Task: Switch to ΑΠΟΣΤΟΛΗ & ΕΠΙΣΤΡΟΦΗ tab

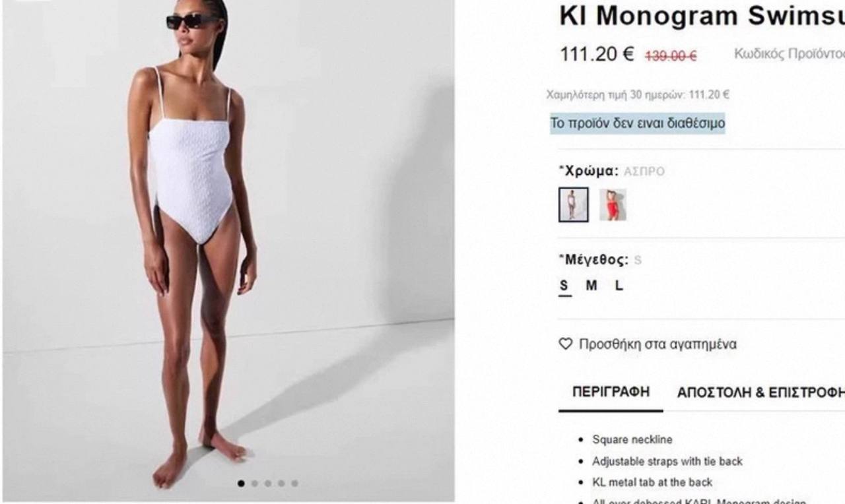Action: [x=761, y=393]
